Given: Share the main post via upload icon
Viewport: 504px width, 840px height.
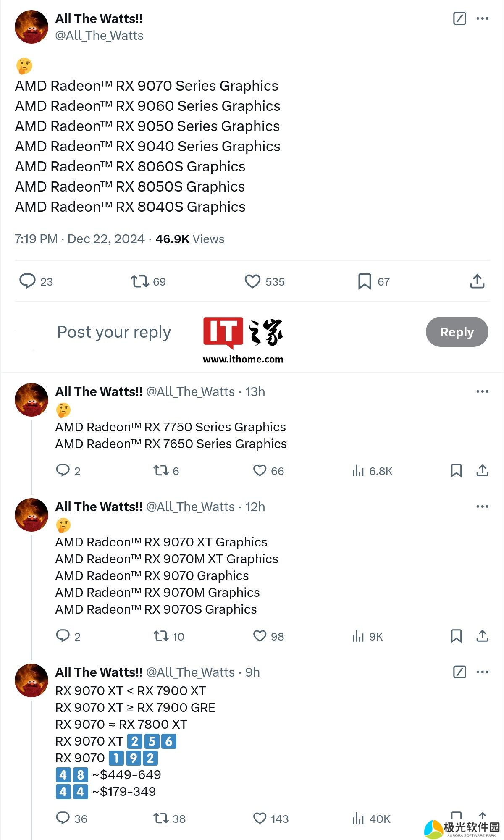Looking at the screenshot, I should point(477,281).
